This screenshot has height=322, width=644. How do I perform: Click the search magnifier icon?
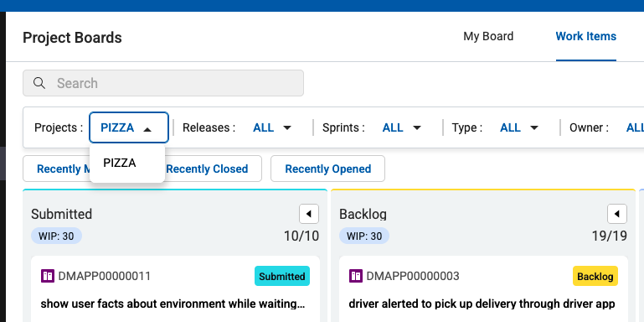[x=39, y=83]
